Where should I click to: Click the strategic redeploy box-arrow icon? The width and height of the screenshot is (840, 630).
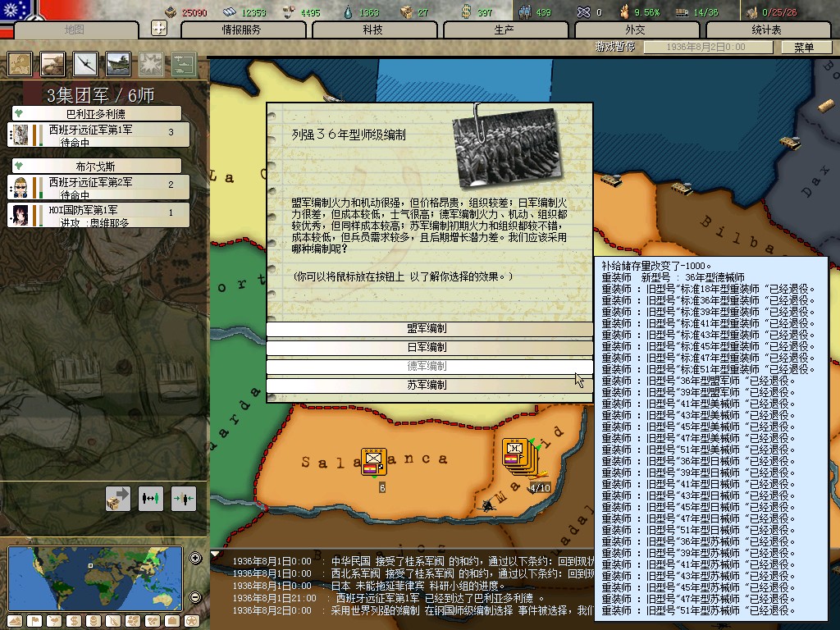point(118,498)
